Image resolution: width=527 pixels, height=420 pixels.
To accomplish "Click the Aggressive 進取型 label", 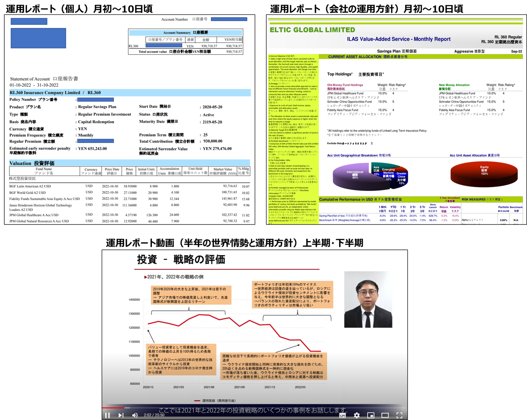I will click(469, 51).
